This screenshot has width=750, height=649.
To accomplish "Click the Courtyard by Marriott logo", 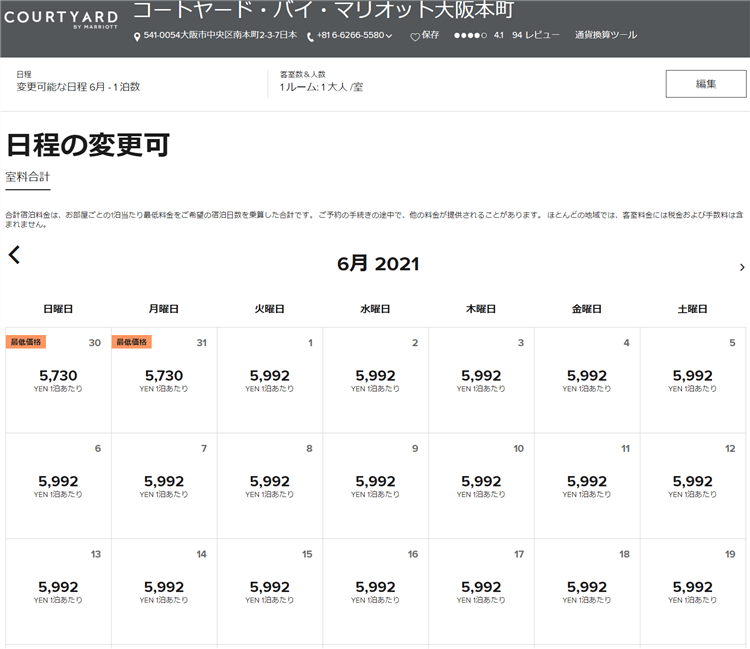I will 60,19.
